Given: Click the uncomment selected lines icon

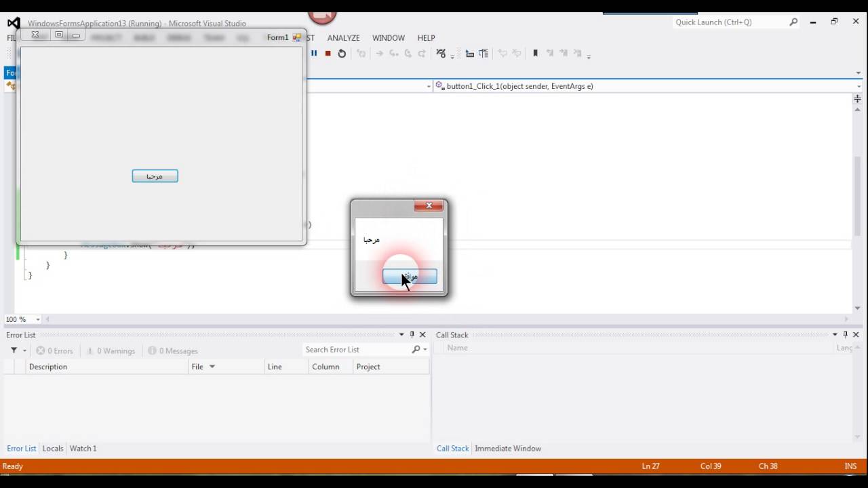Looking at the screenshot, I should click(517, 54).
